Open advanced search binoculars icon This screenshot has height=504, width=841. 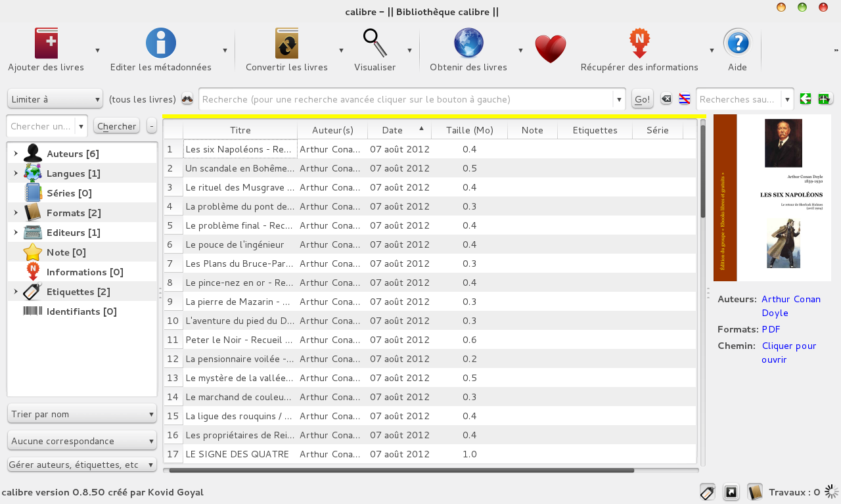coord(187,99)
